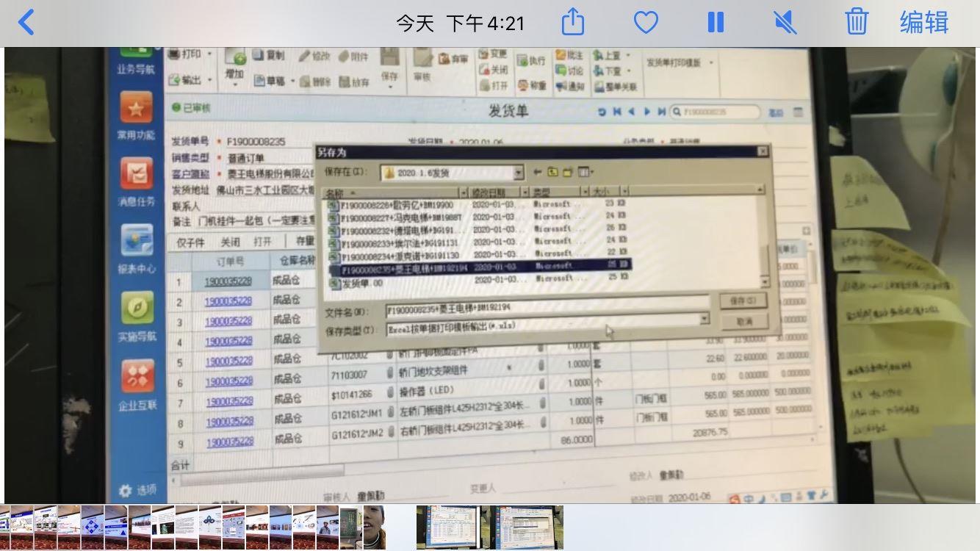Pause the video playback
This screenshot has width=980, height=551.
click(x=716, y=22)
